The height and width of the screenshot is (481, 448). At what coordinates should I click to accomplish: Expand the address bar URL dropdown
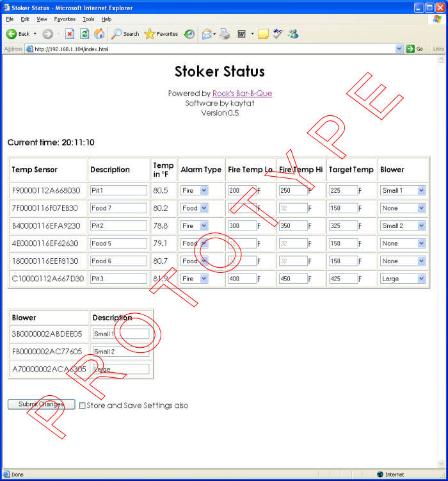point(399,49)
